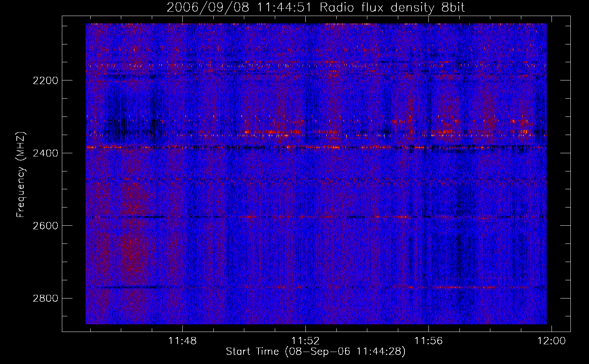Click the 12:00 time tick label
The image size is (589, 364).
pyautogui.click(x=552, y=341)
